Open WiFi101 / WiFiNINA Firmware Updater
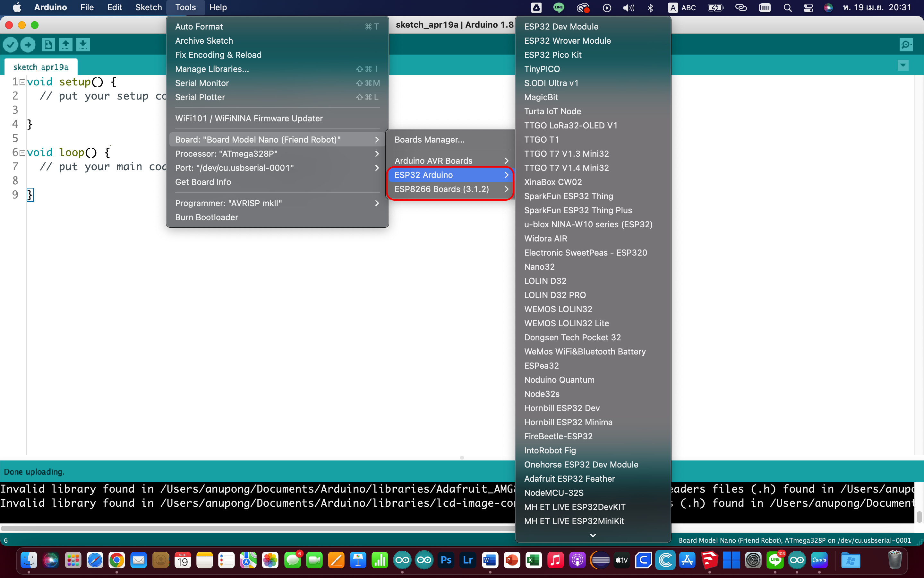 pyautogui.click(x=277, y=118)
